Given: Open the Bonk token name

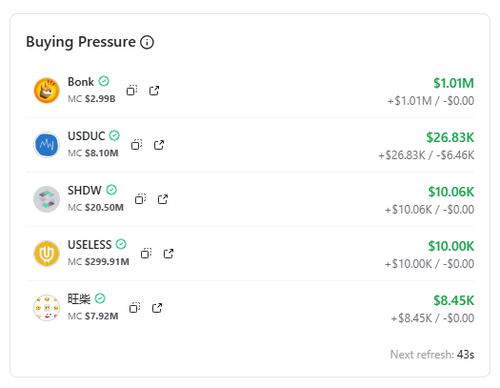Looking at the screenshot, I should click(x=81, y=82).
